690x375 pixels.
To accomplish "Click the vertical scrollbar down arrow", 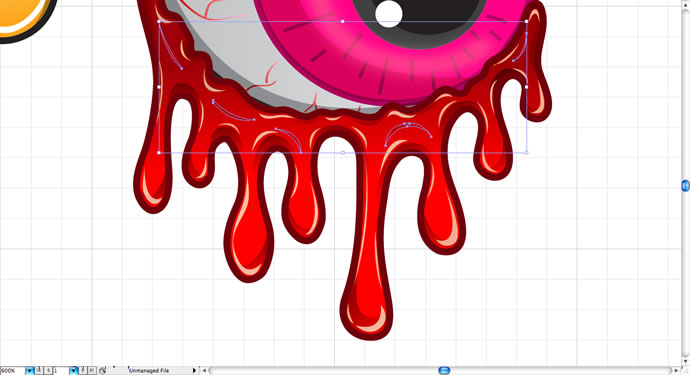I will click(x=686, y=362).
